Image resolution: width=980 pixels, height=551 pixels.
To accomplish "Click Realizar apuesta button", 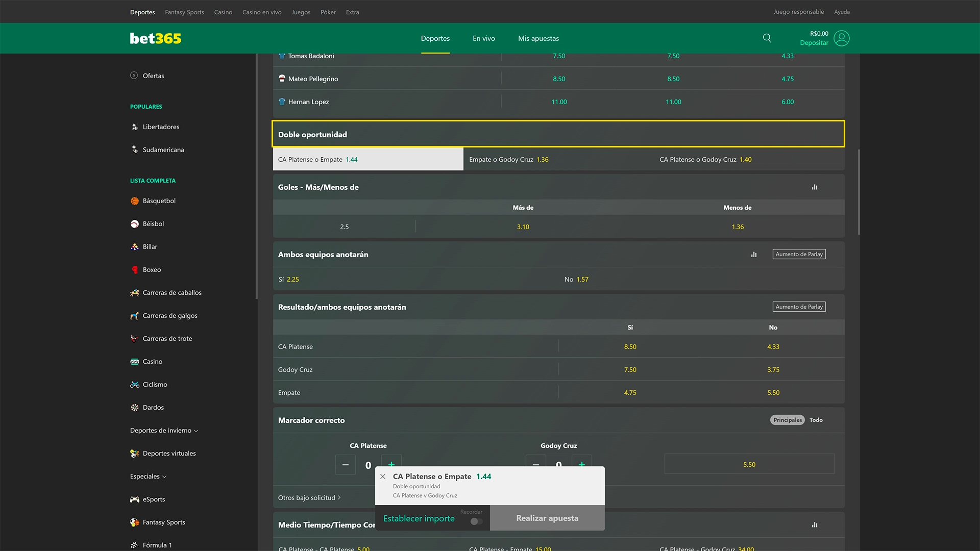I will 547,518.
